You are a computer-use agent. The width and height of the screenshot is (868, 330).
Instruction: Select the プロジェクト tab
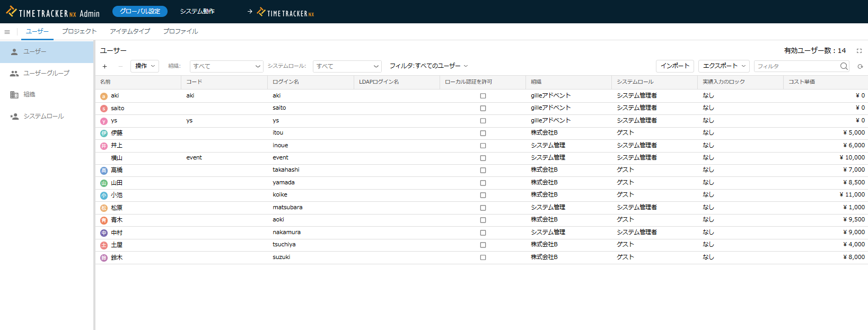click(80, 32)
